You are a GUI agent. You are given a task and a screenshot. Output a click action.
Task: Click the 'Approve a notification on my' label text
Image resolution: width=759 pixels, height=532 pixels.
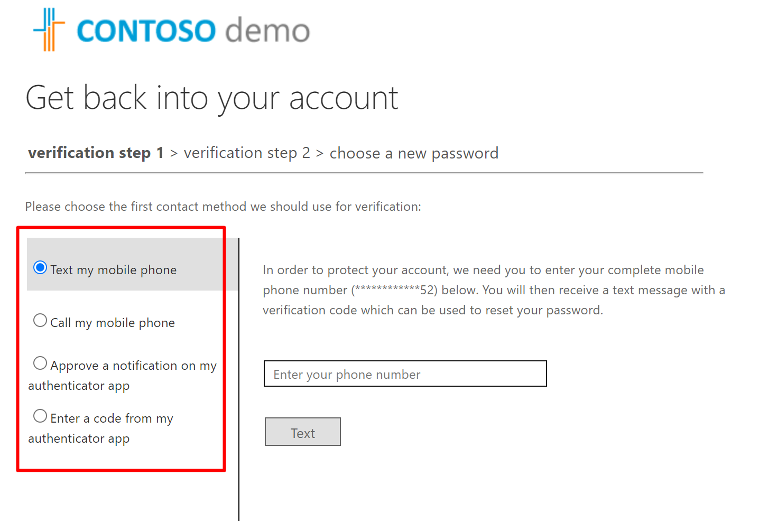click(x=133, y=366)
